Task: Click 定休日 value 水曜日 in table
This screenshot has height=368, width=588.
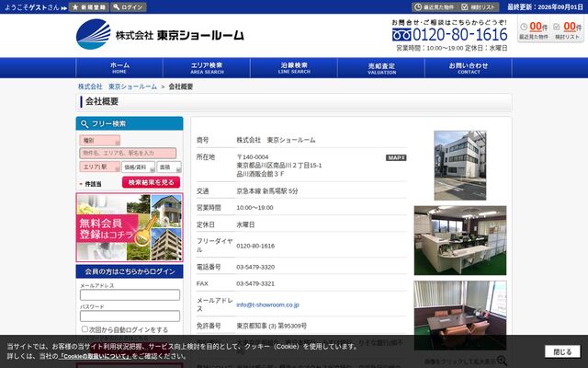Action: tap(245, 224)
